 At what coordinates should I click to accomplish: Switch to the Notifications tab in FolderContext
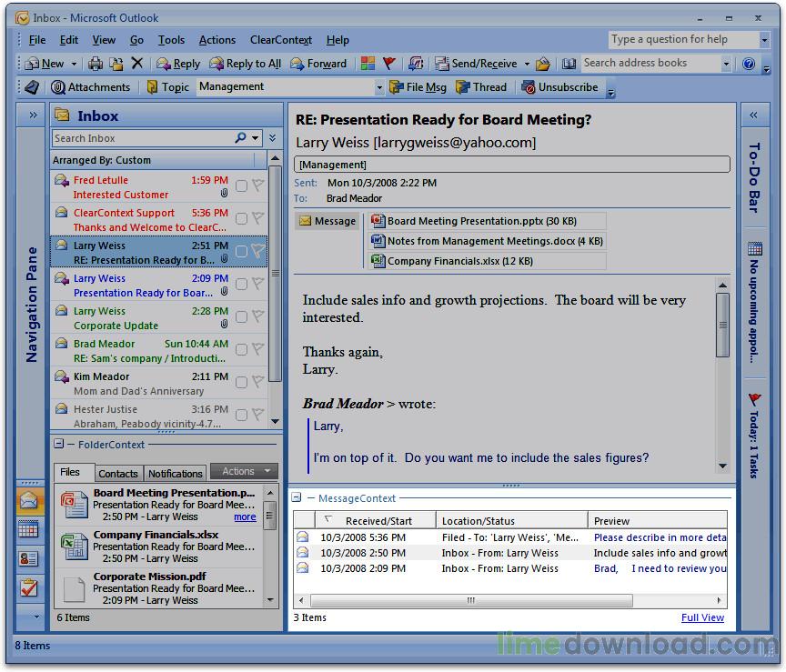pos(176,474)
